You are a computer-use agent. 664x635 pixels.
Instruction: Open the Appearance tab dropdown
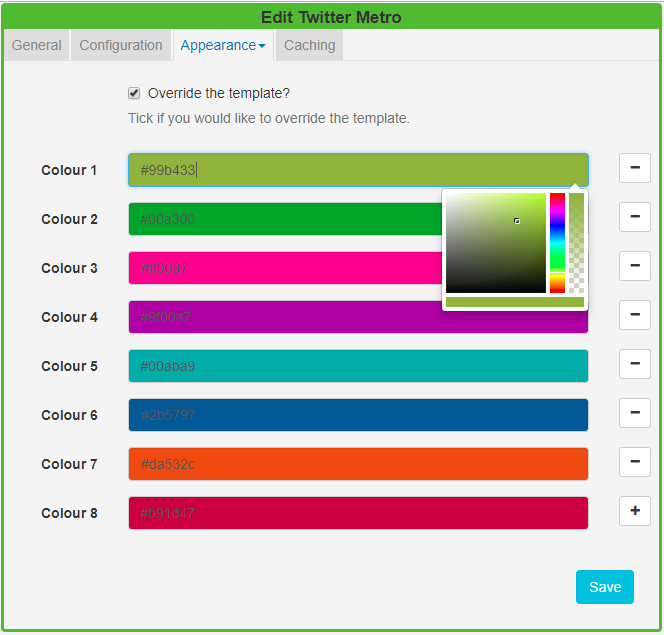point(223,45)
